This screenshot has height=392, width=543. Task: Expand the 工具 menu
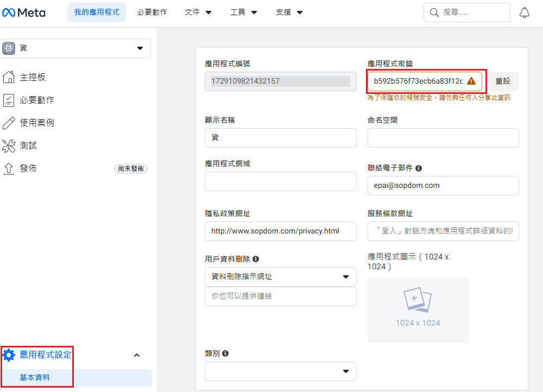pos(244,12)
